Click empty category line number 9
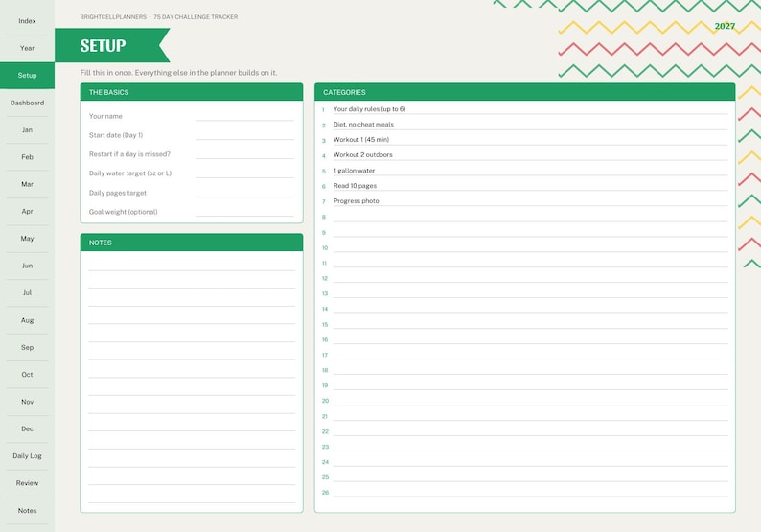 coord(524,232)
